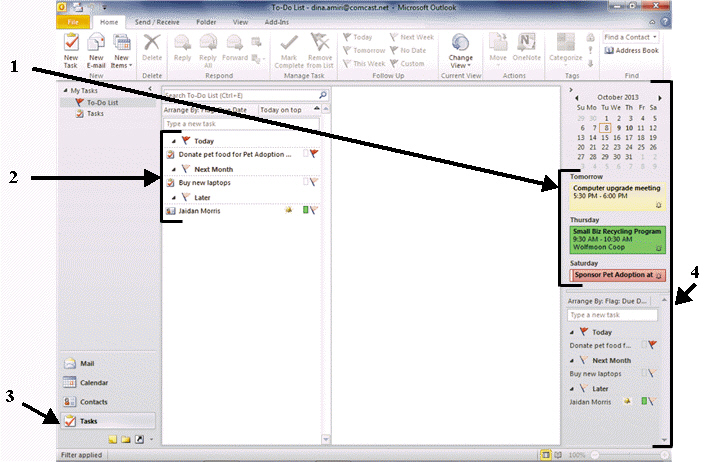Toggle flag on Jaidan Morris list row
Screen dimensions: 704x462
click(314, 210)
